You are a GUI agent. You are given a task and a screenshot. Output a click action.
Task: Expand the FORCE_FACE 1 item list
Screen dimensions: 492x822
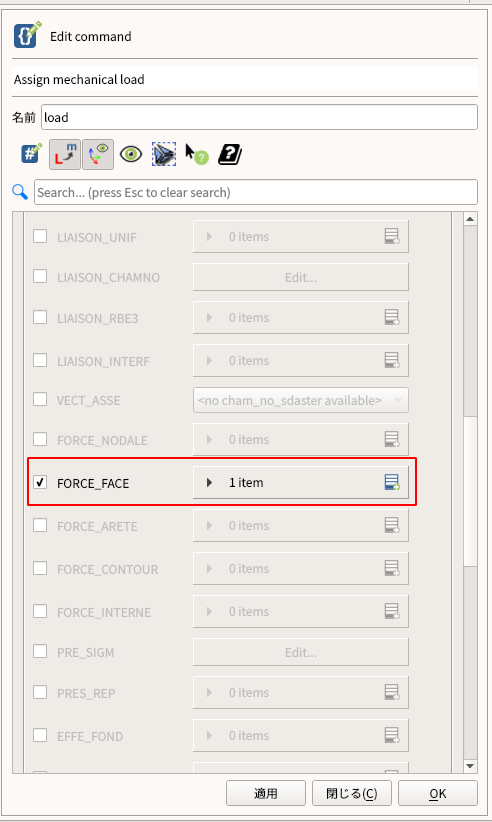tap(210, 482)
